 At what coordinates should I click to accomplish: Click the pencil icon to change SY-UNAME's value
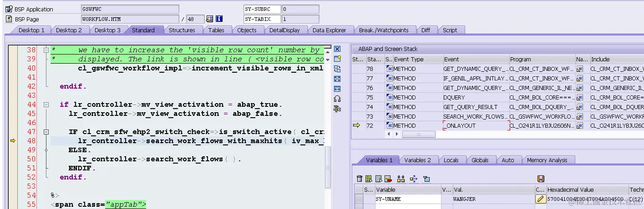click(x=540, y=199)
